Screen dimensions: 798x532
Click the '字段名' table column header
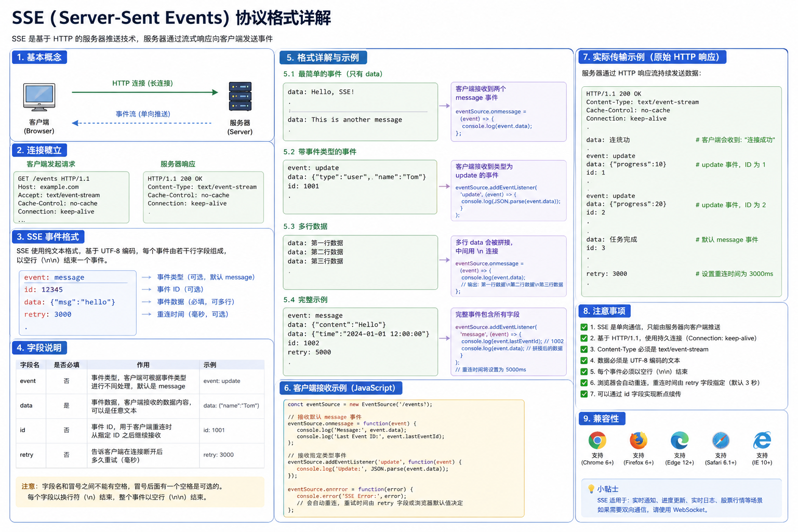(30, 365)
